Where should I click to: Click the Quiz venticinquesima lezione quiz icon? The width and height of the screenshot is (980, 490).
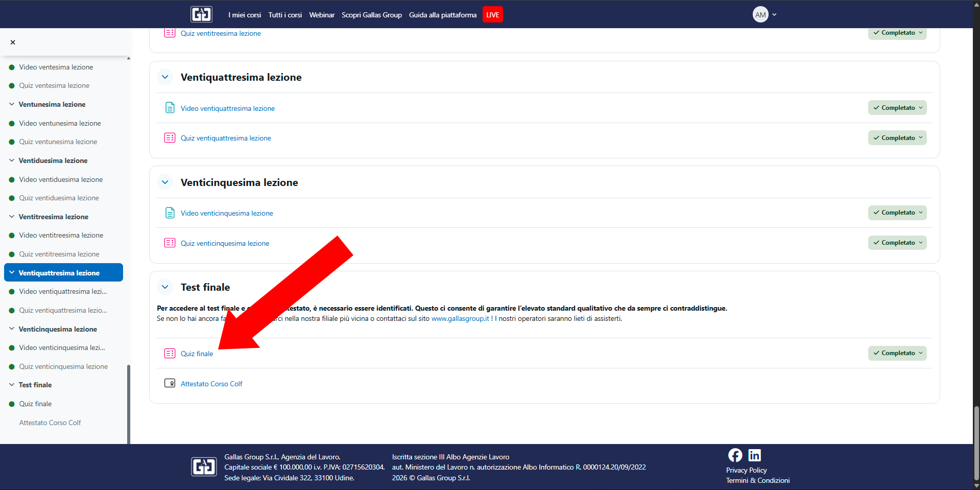point(170,243)
